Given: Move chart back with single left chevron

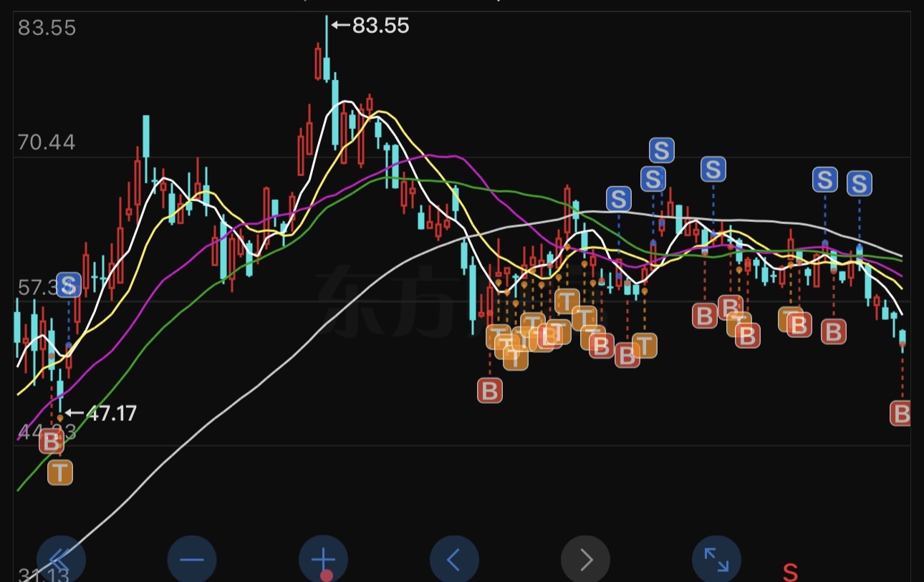Looking at the screenshot, I should point(454,559).
